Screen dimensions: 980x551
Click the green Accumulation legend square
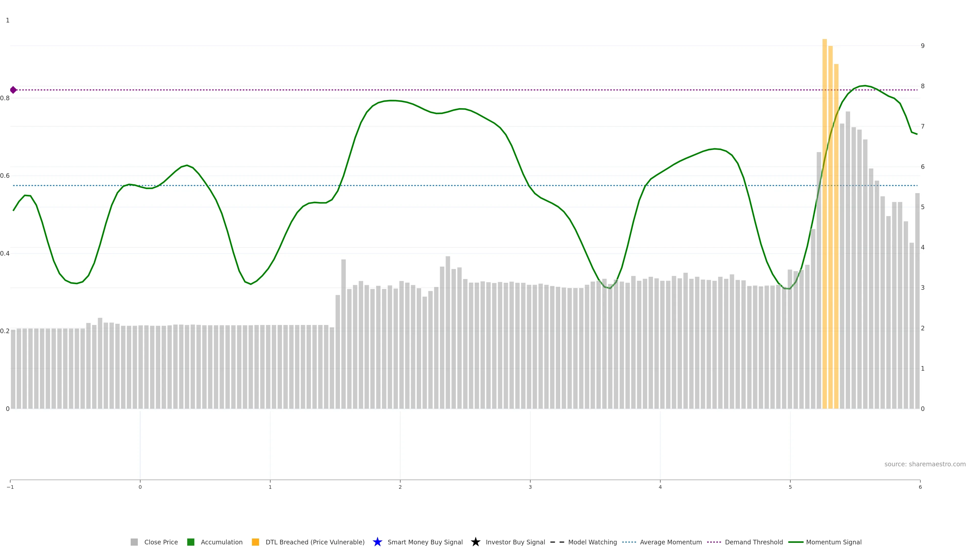[x=191, y=542]
